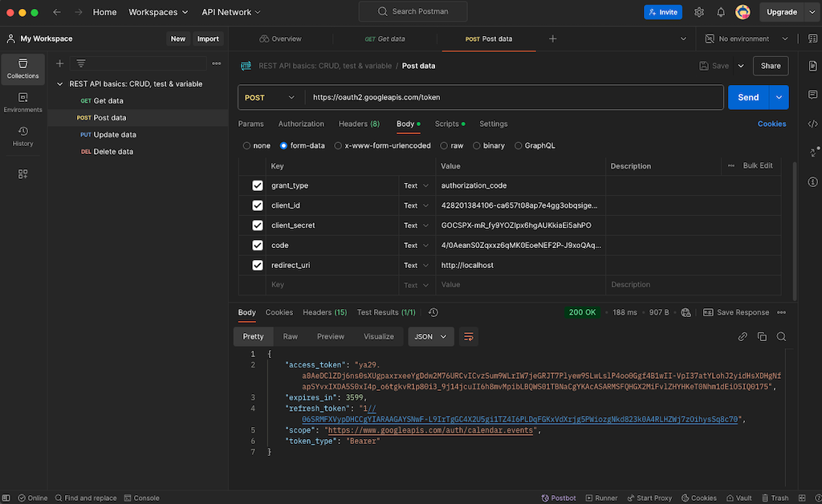822x504 pixels.
Task: Open the History sidebar panel
Action: click(22, 136)
